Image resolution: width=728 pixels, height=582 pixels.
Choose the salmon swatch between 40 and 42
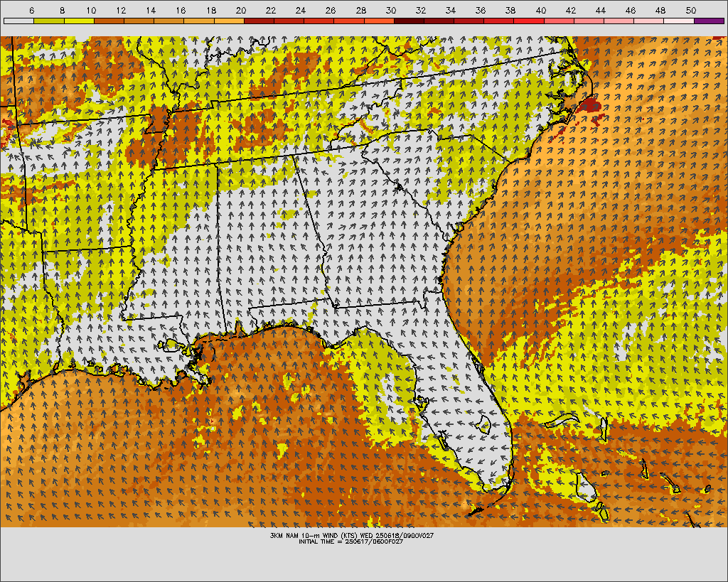559,21
